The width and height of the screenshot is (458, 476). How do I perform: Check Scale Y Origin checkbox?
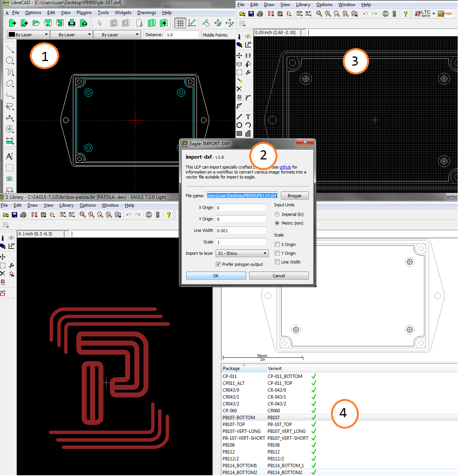click(277, 253)
